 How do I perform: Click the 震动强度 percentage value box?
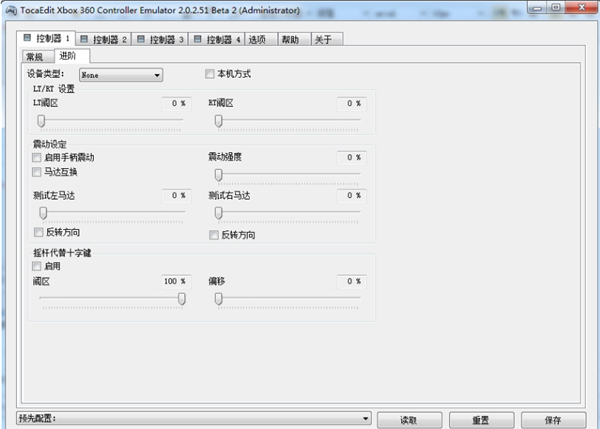click(x=352, y=158)
